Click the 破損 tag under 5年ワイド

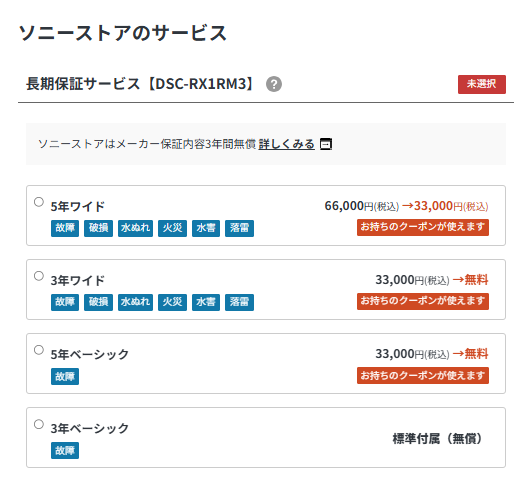98,228
